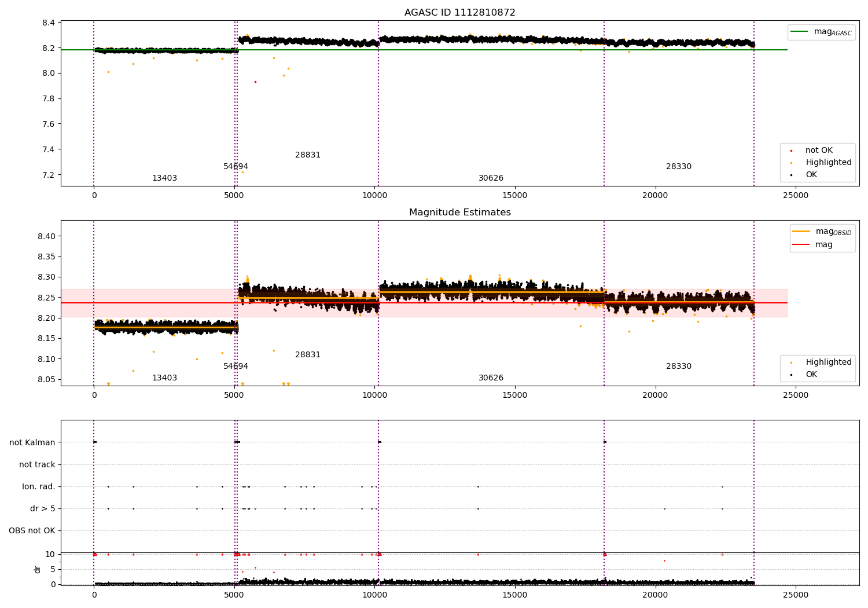Viewport: 868px width, 608px height.
Task: Click the 'OK' legend entry in top plot
Action: [x=811, y=175]
